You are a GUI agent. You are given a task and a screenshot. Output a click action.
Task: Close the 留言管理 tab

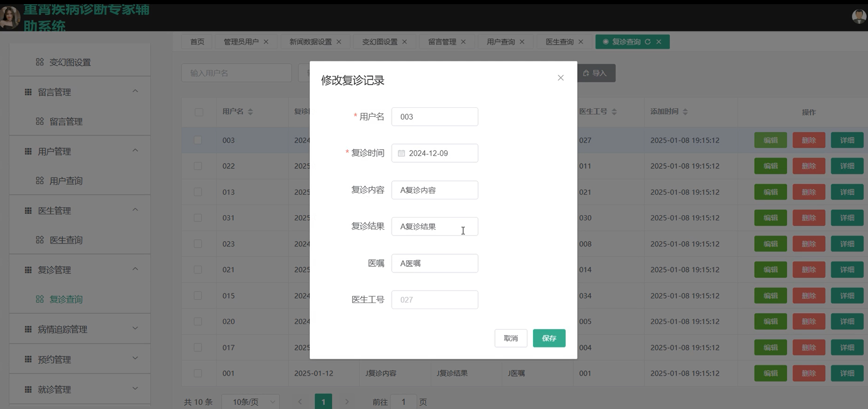coord(463,42)
